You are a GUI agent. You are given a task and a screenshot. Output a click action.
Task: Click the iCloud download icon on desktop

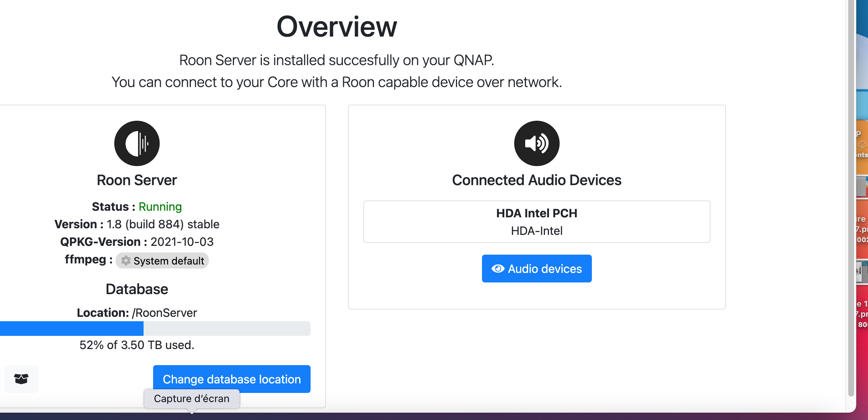pos(863,145)
